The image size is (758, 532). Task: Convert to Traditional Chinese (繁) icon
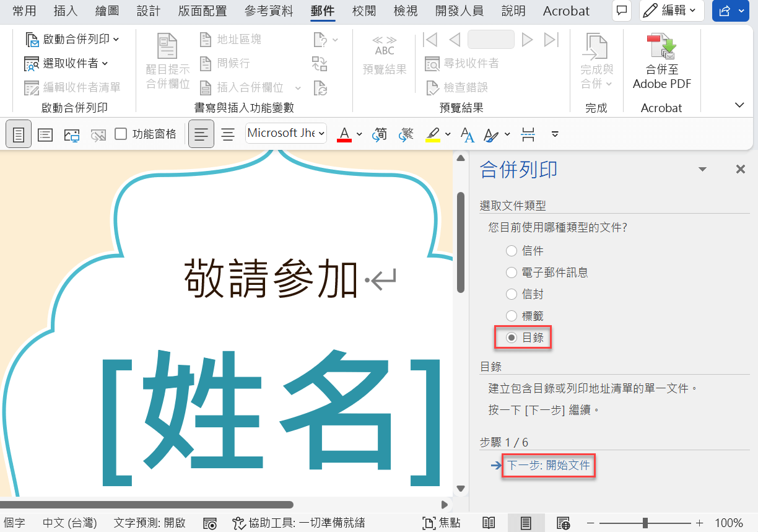pyautogui.click(x=406, y=134)
